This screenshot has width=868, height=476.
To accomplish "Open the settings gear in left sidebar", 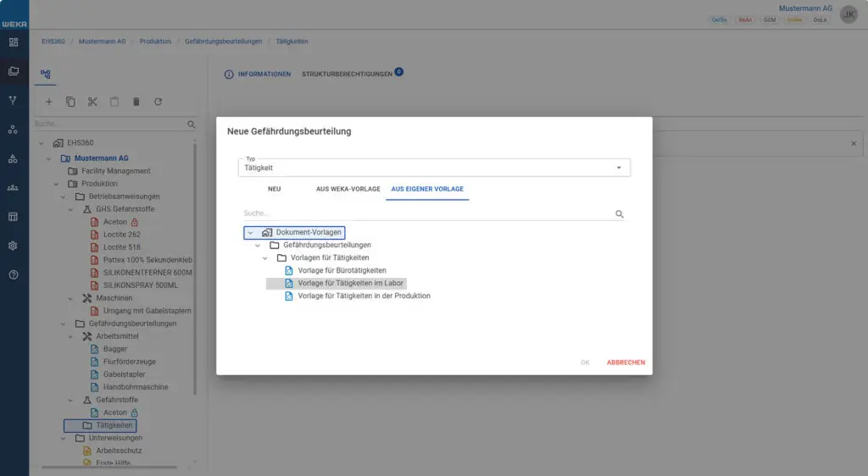I will [x=13, y=246].
